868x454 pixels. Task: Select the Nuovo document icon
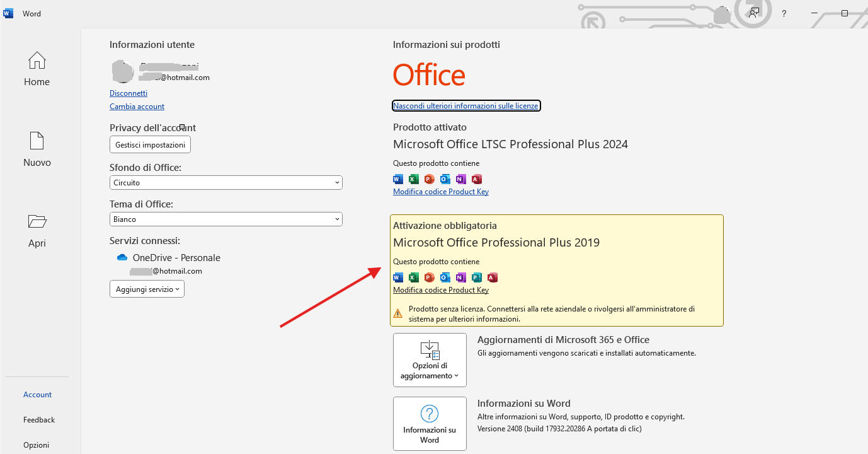point(37,141)
